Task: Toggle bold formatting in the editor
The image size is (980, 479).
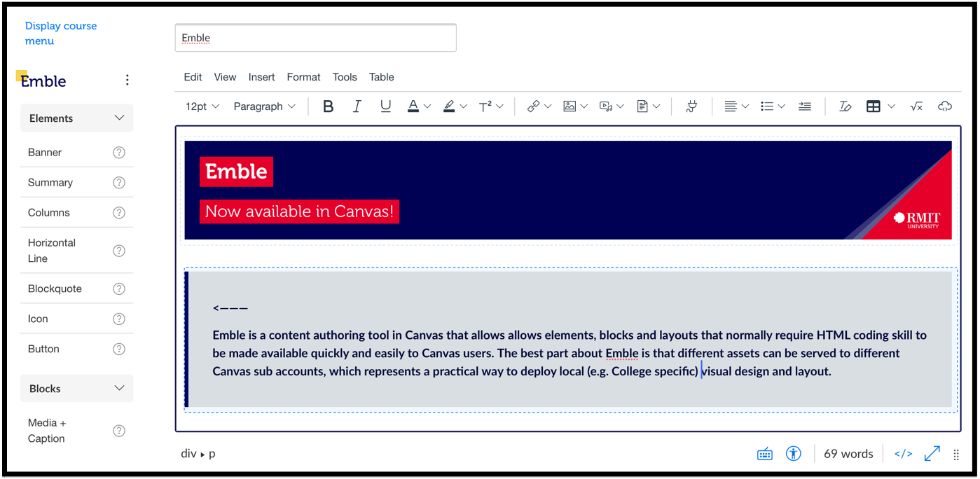Action: click(x=328, y=106)
